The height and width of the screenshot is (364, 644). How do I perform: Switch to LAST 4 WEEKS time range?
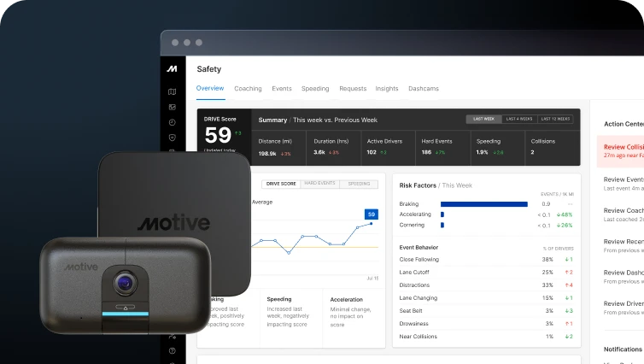pyautogui.click(x=518, y=120)
